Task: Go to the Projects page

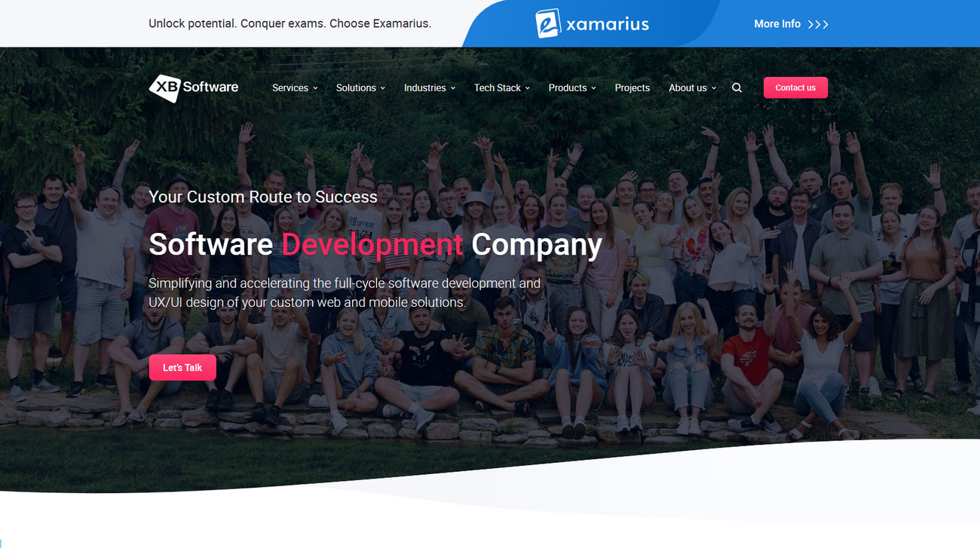Action: tap(632, 88)
